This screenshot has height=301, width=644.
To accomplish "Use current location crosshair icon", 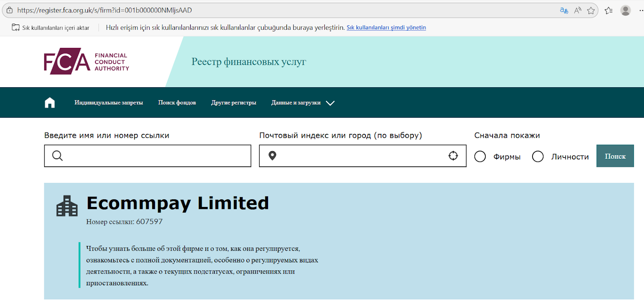I will click(453, 156).
